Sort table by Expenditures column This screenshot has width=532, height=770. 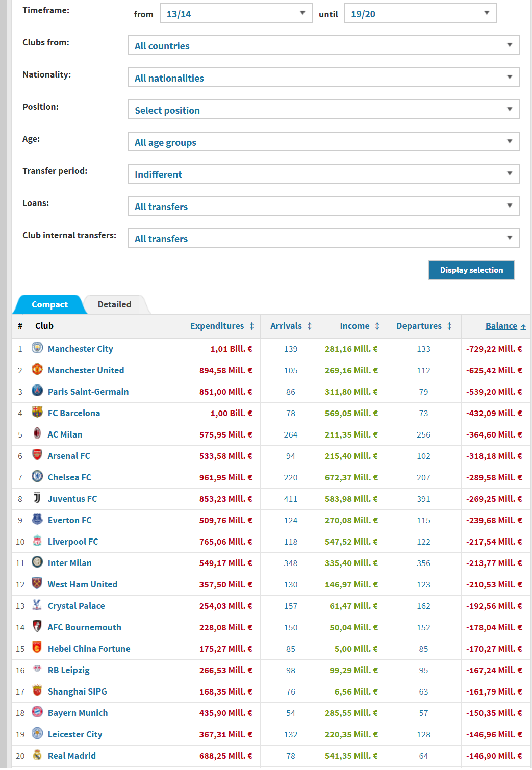point(222,326)
